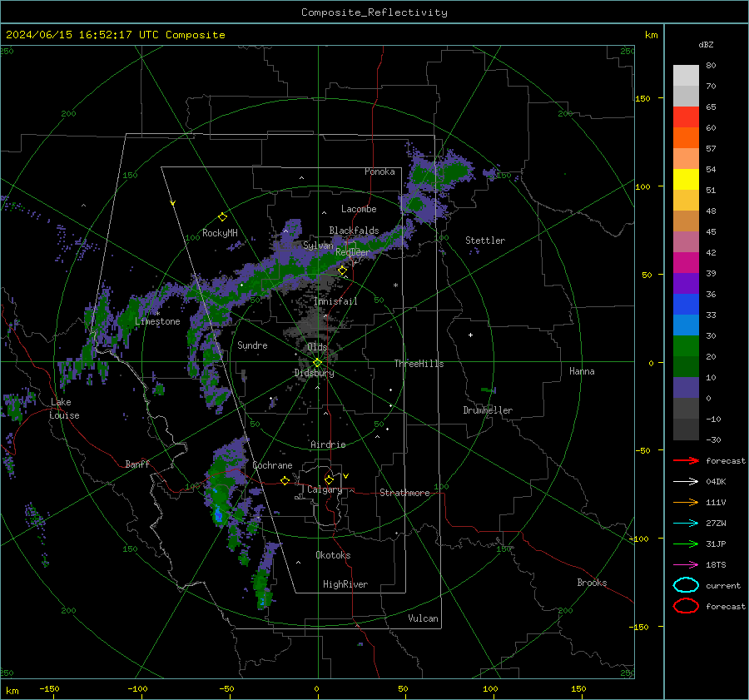Click the Composite_Reflectivity title
The width and height of the screenshot is (749, 700).
coord(374,12)
